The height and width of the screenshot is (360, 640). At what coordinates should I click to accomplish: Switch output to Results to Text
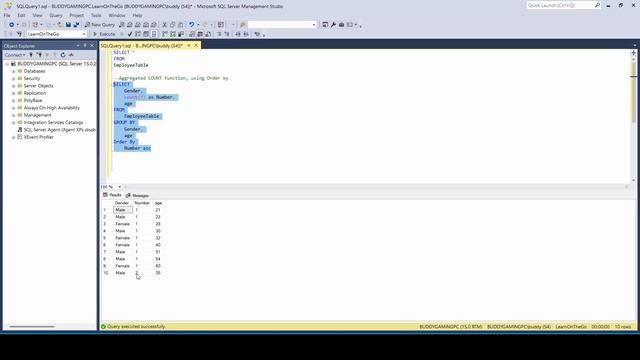click(x=192, y=34)
